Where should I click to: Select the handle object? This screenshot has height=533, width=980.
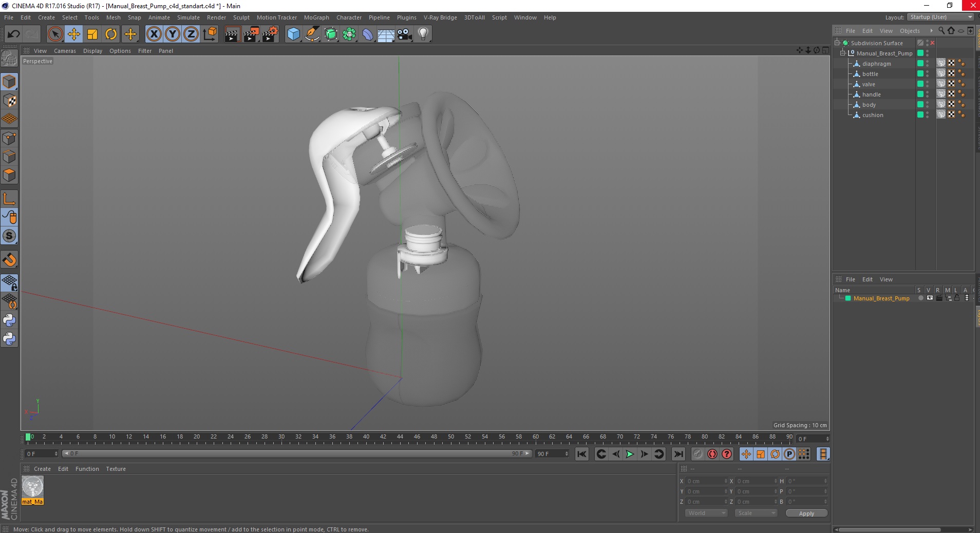tap(871, 94)
